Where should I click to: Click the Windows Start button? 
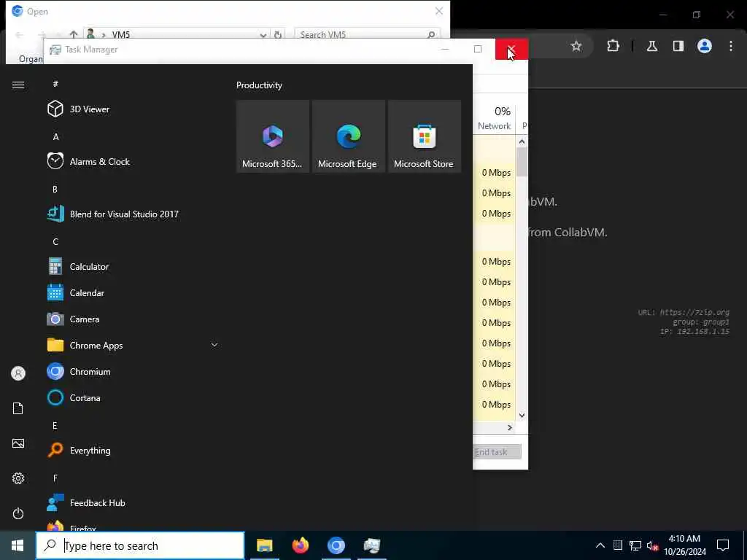(x=18, y=545)
